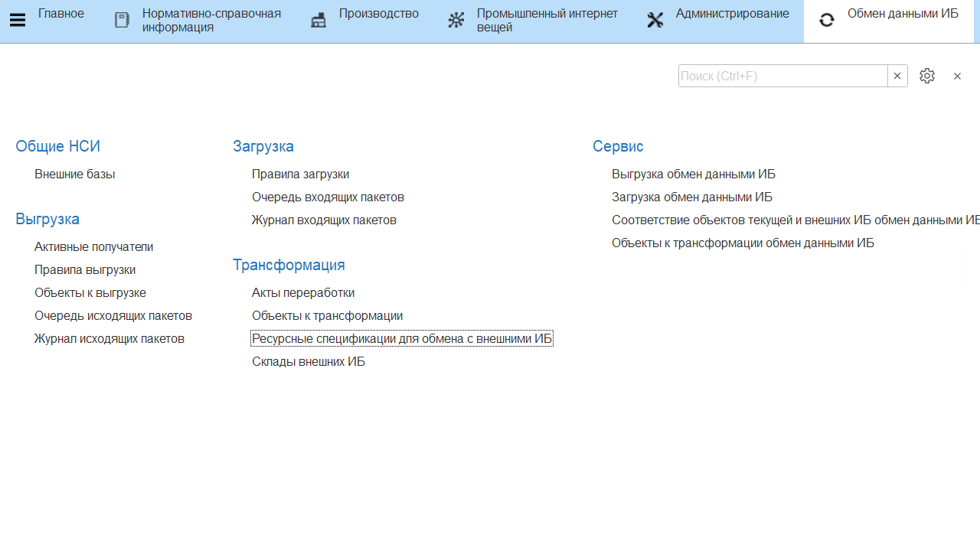Switch to the Администрирование section tab
This screenshot has width=980, height=551.
click(732, 14)
